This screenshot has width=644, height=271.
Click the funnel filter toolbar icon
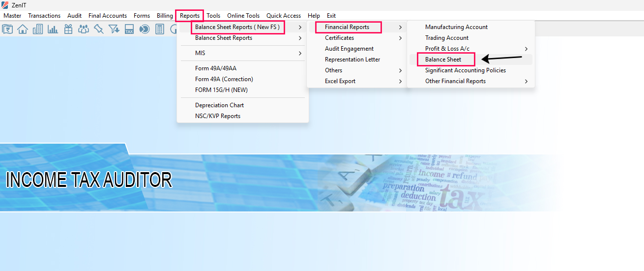[114, 30]
